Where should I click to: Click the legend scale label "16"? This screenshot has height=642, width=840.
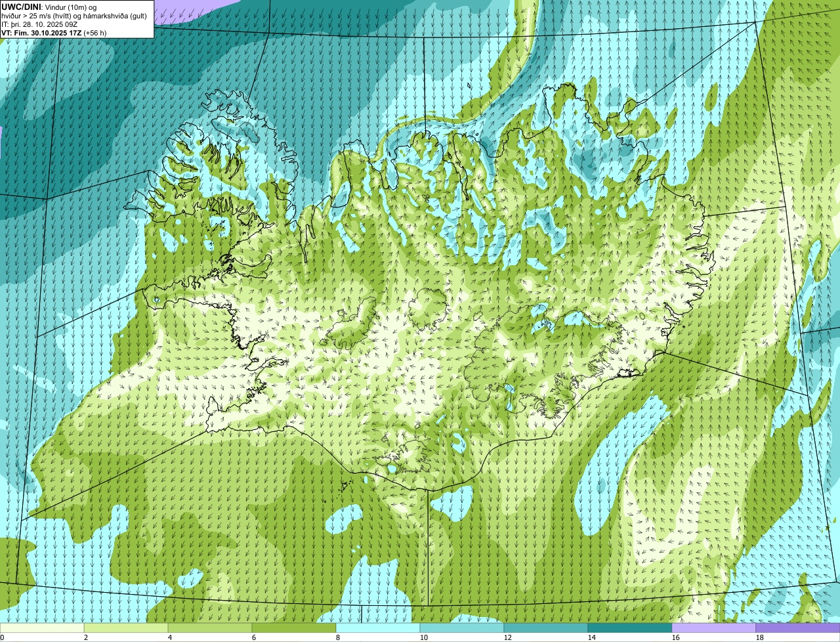click(x=675, y=637)
